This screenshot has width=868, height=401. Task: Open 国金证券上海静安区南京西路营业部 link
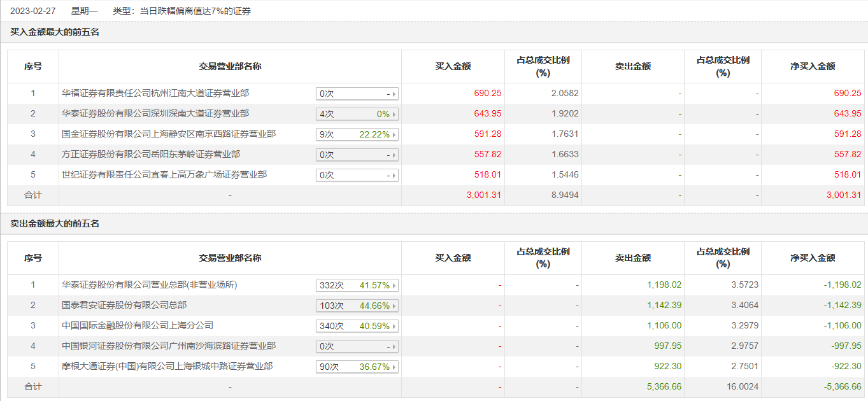point(169,134)
